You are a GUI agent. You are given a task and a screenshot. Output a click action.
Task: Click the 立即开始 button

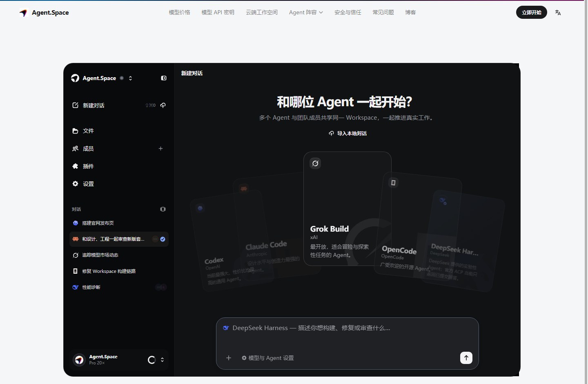click(532, 13)
